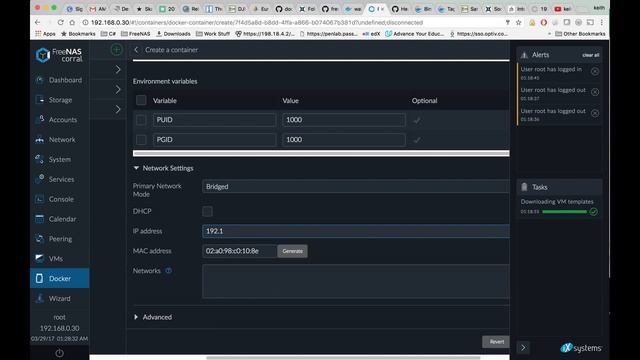Toggle the select-all variables checkbox
640x360 pixels.
pyautogui.click(x=141, y=100)
